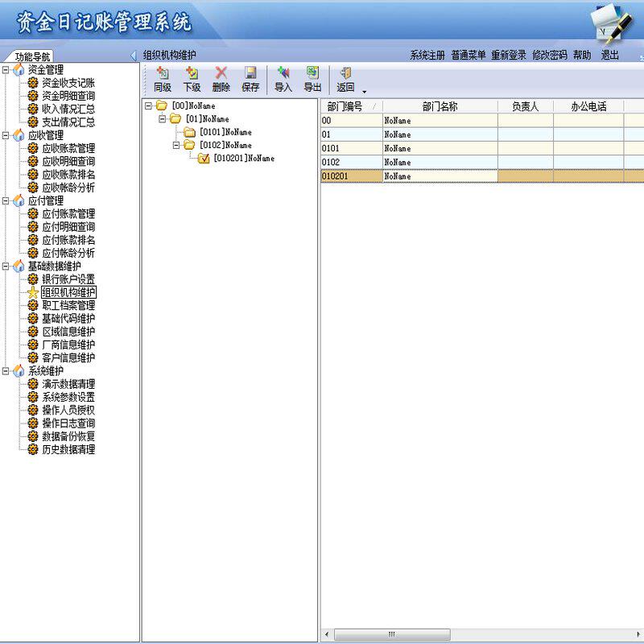Open toolbar overflow dropdown arrow
The height and width of the screenshot is (644, 644).
click(365, 92)
